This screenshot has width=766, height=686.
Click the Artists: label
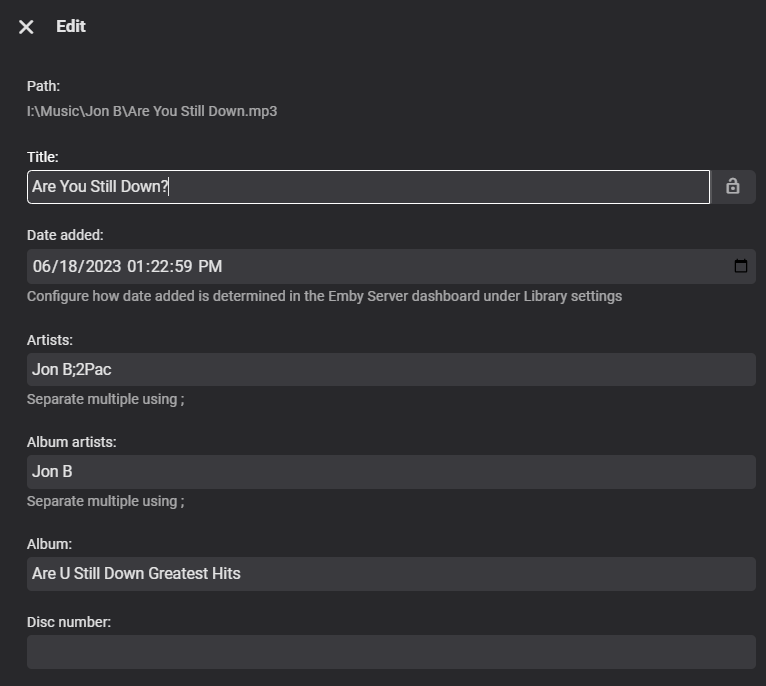pos(50,340)
